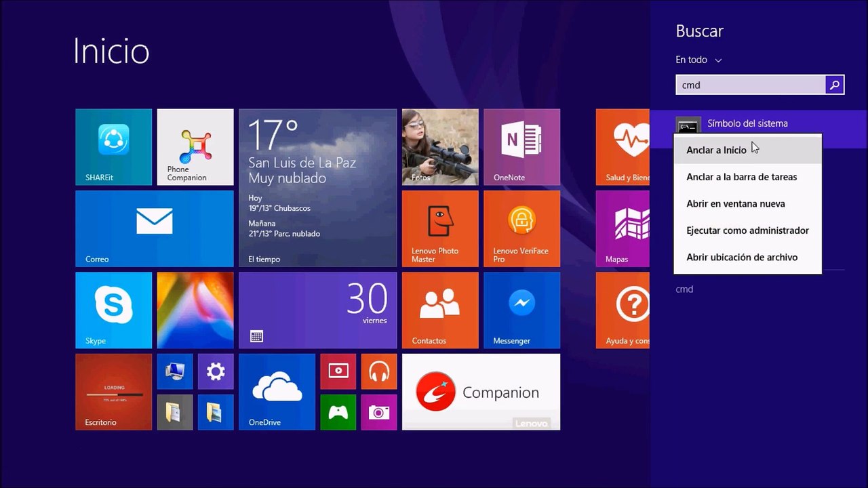Open the Ayuda y consejos question-mark tile
Viewport: 868px width, 488px height.
pyautogui.click(x=623, y=310)
